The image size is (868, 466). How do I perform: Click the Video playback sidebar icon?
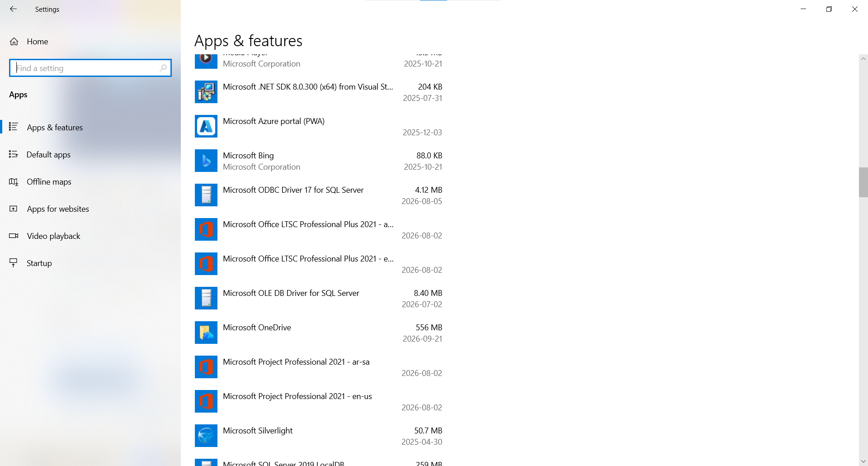click(x=14, y=236)
